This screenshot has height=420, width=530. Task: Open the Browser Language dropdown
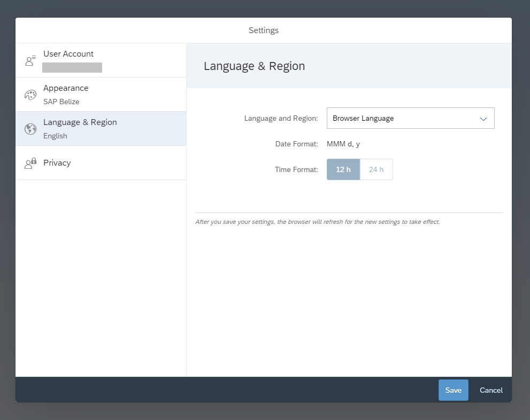410,118
